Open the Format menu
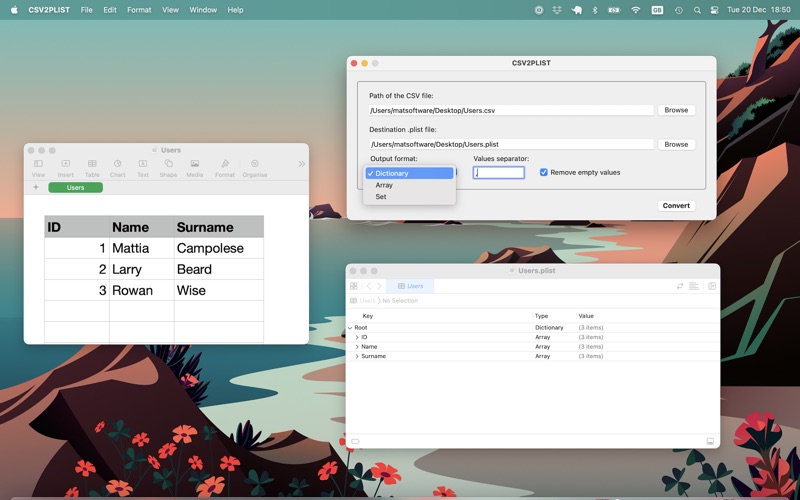This screenshot has width=800, height=500. (x=139, y=10)
